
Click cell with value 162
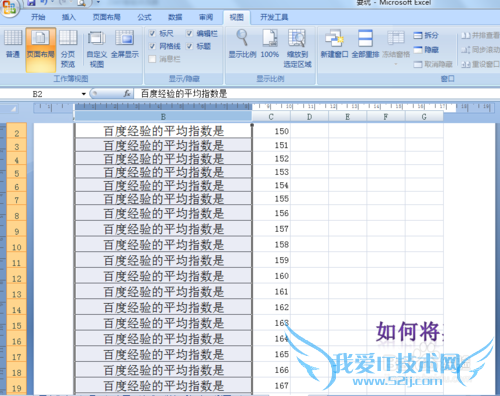[x=271, y=307]
